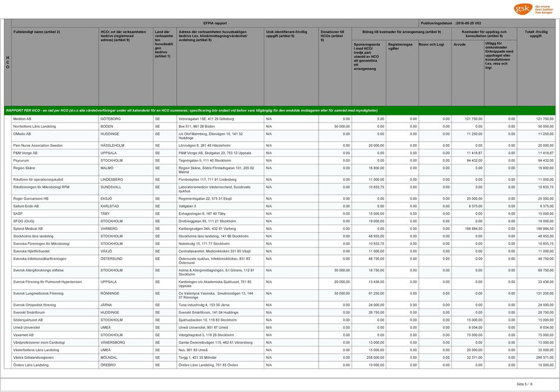Image resolution: width=560 pixels, height=392 pixels.
Task: Select the "Fullständigt namn (artikel 2)" column header
Action: click(55, 66)
